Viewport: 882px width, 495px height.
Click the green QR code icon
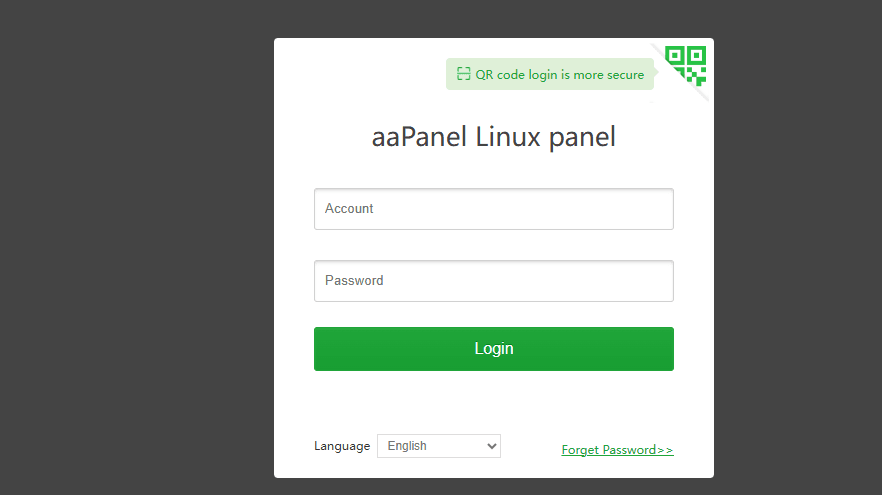click(687, 64)
